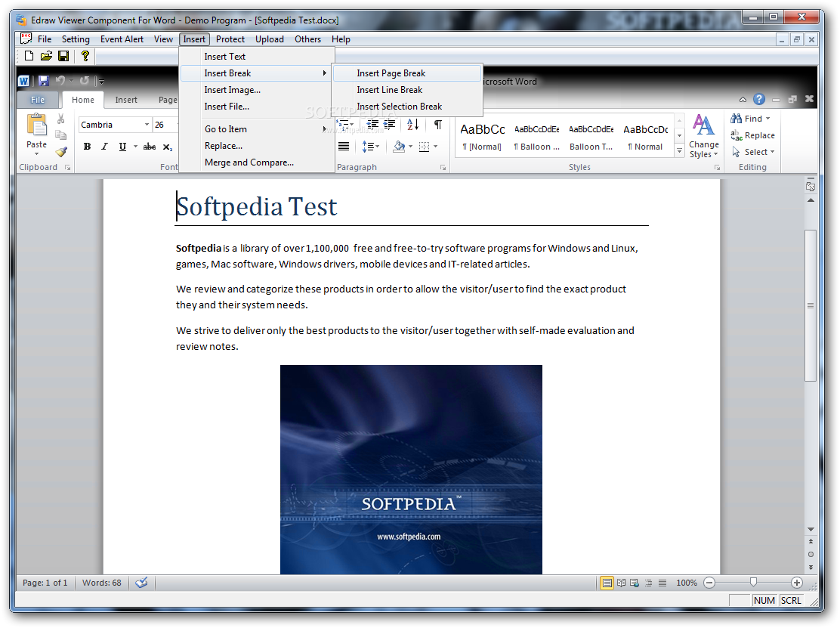The width and height of the screenshot is (840, 628).
Task: Open the Paragraph dialog launcher
Action: point(443,168)
